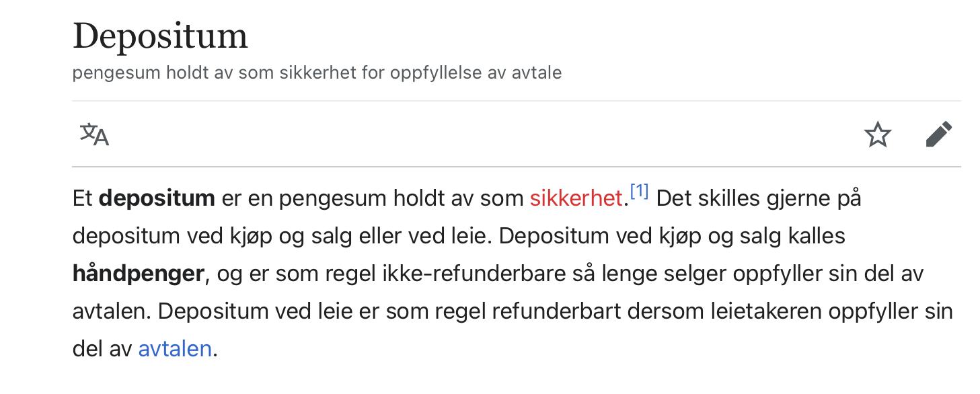980x394 pixels.
Task: Click the "Depositum" page heading
Action: click(160, 36)
